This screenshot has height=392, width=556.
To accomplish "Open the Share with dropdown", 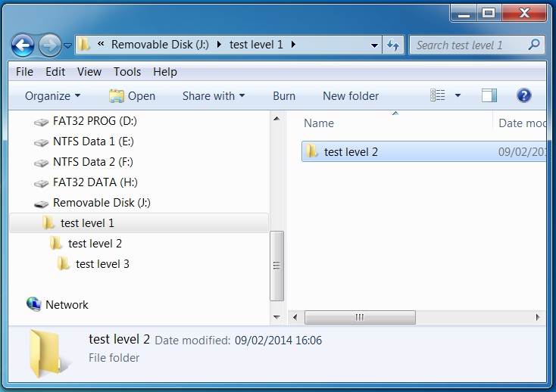I will (214, 96).
